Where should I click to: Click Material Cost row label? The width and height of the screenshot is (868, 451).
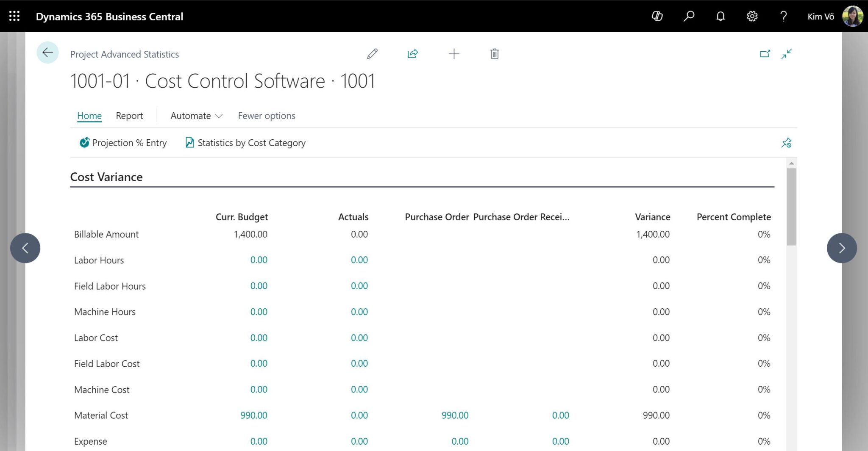[x=101, y=415]
